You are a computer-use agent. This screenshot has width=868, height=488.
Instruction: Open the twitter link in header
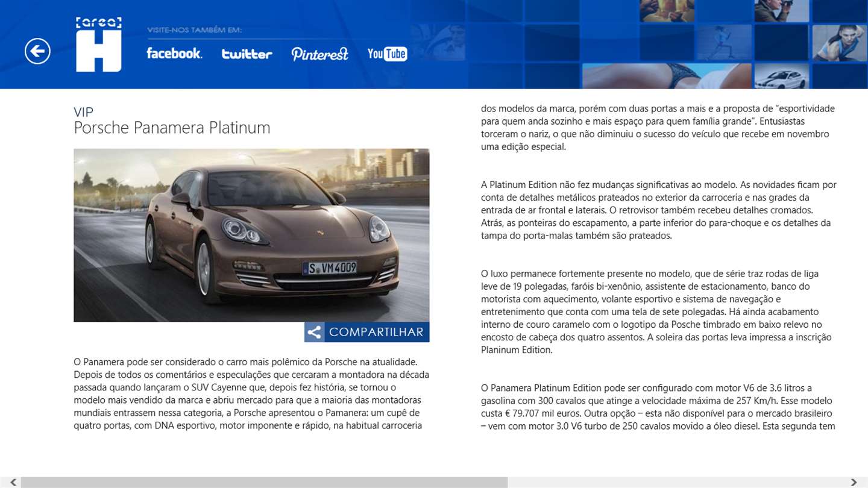click(x=247, y=54)
